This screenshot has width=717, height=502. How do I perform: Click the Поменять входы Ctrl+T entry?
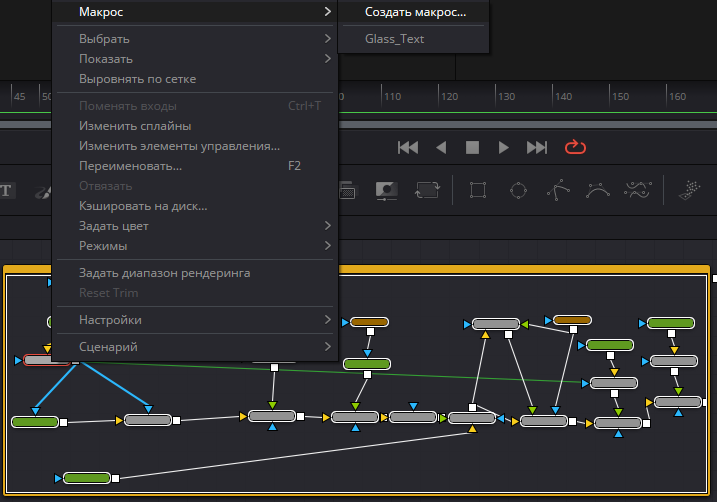pos(195,106)
